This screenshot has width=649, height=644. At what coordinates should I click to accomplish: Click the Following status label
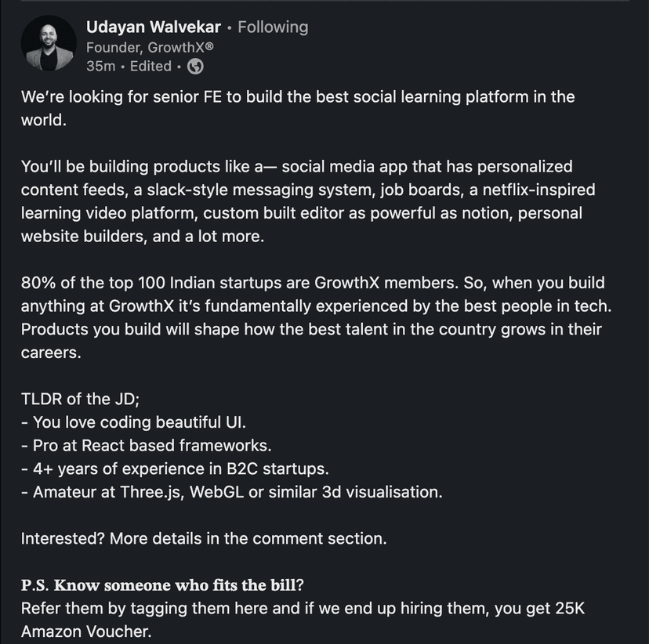click(273, 27)
